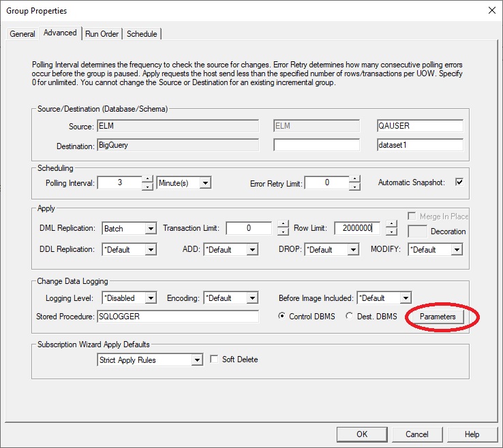Click in the Stored Procedure field
503x448 pixels.
point(179,317)
